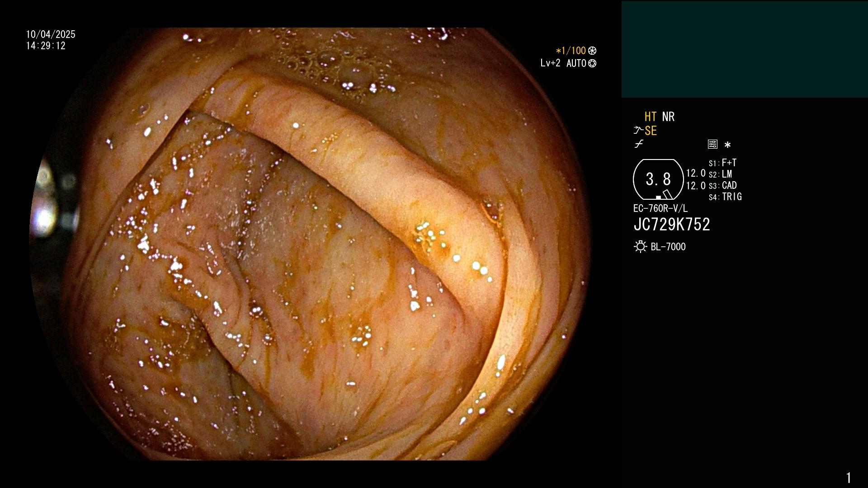Click the AUTO iris mode text
Image resolution: width=868 pixels, height=488 pixels.
(x=576, y=63)
